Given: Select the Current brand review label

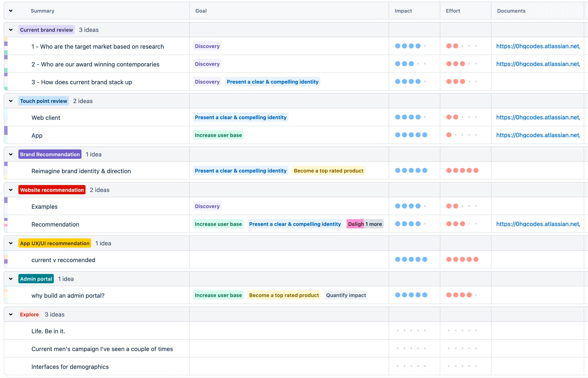Looking at the screenshot, I should (46, 30).
